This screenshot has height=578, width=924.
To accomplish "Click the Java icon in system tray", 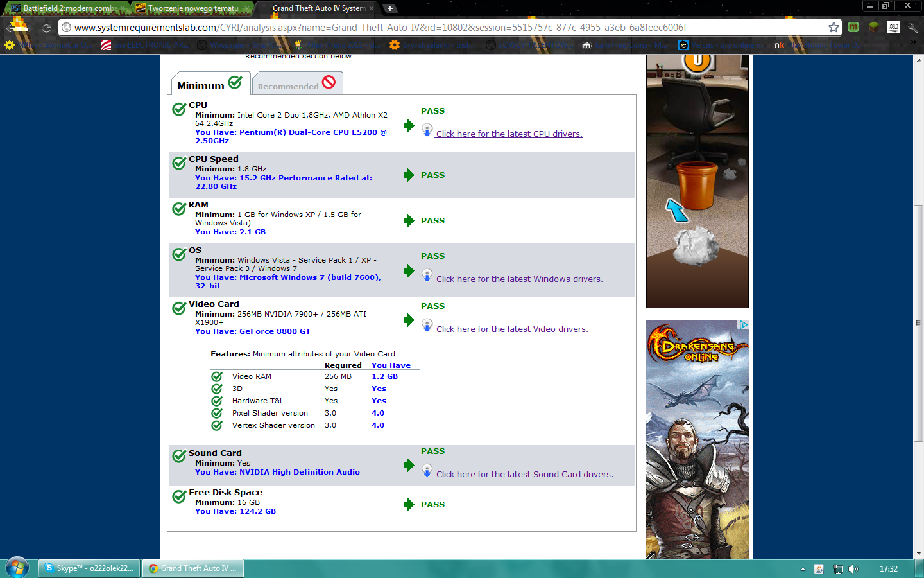I will point(819,569).
